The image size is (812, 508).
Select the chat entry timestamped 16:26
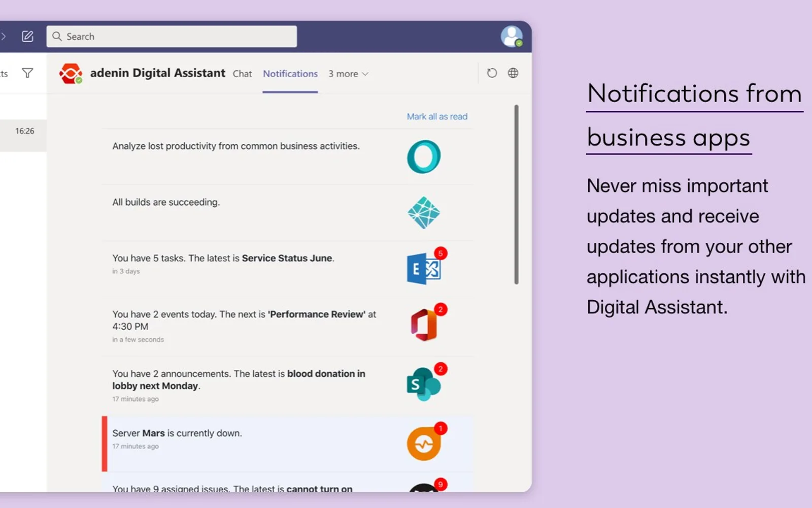[23, 136]
